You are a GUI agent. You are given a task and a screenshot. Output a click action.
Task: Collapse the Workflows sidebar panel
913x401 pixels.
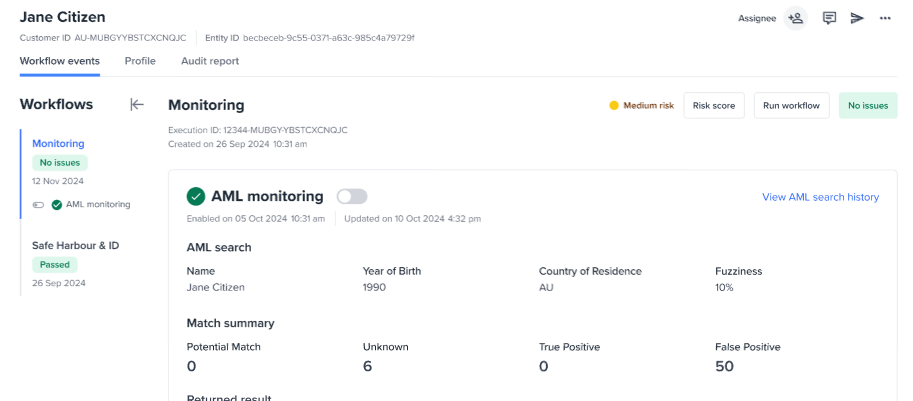pyautogui.click(x=137, y=105)
